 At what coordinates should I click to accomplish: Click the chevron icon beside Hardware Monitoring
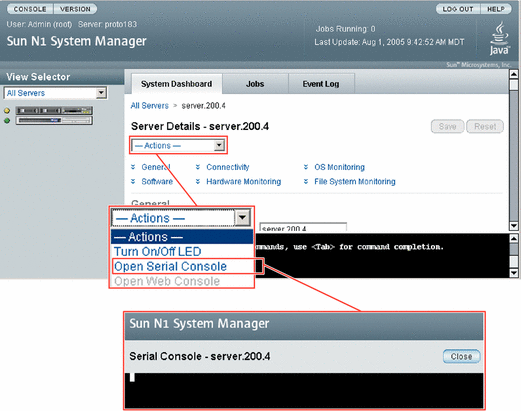pos(198,181)
